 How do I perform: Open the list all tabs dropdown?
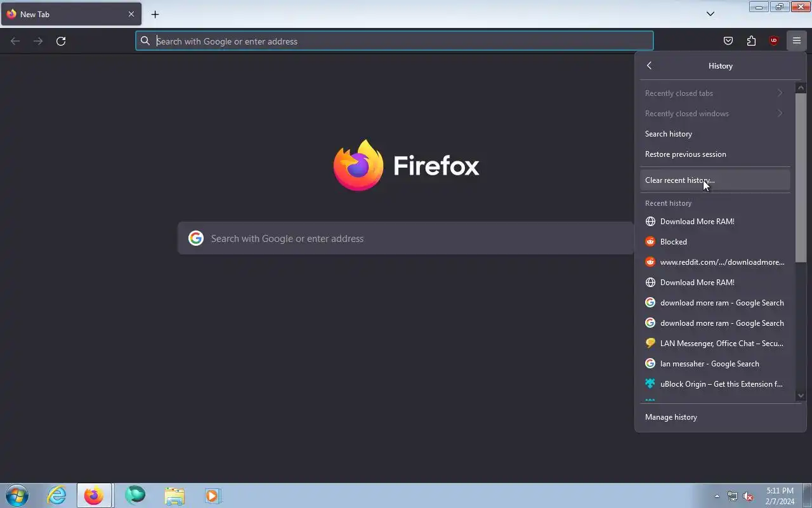pos(710,14)
